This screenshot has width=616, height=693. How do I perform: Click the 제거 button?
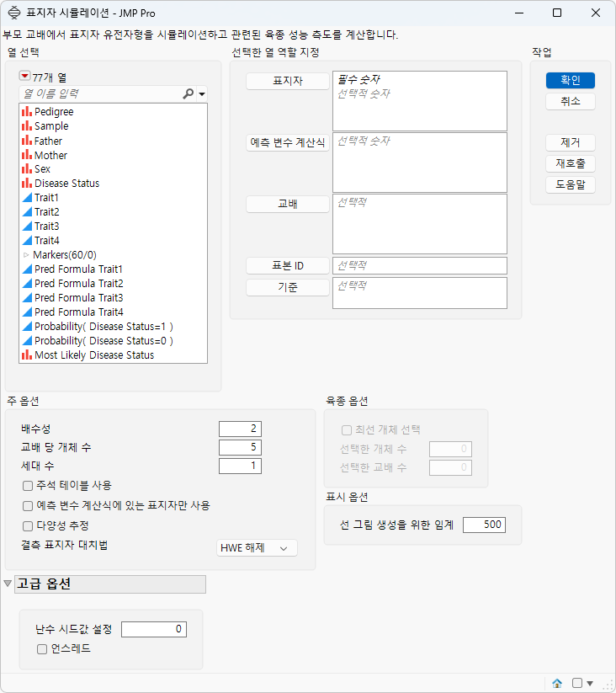570,142
